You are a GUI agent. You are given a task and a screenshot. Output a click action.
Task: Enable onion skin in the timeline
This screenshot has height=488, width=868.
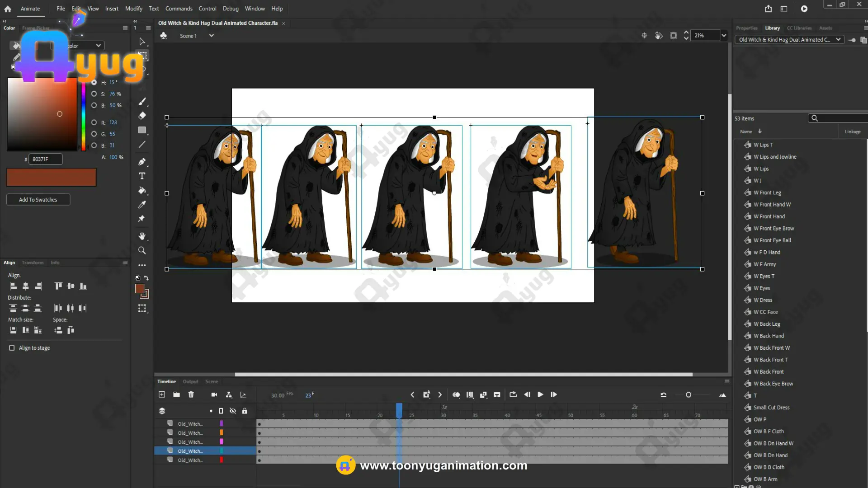pyautogui.click(x=456, y=394)
